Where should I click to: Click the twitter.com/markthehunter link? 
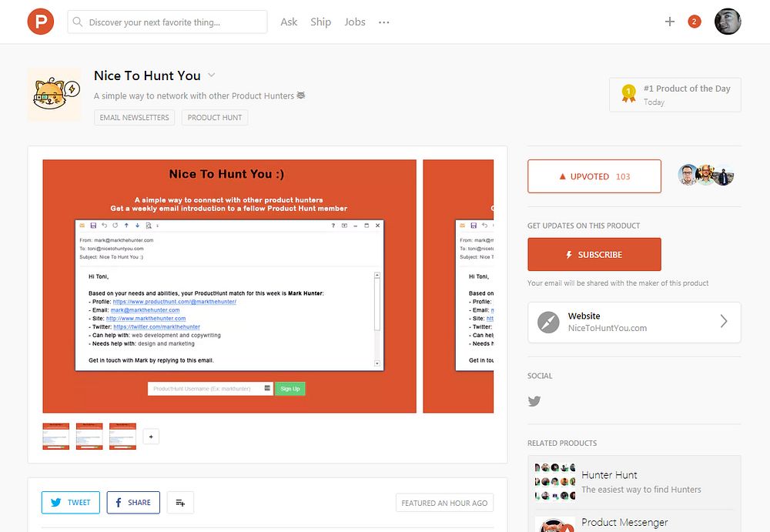tap(156, 326)
